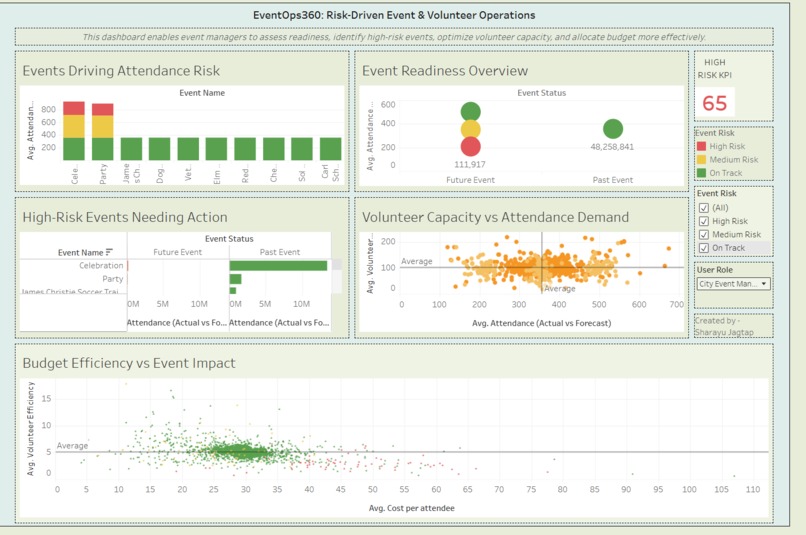
Task: Click the yellow segment of the Cele... bar
Action: click(74, 126)
